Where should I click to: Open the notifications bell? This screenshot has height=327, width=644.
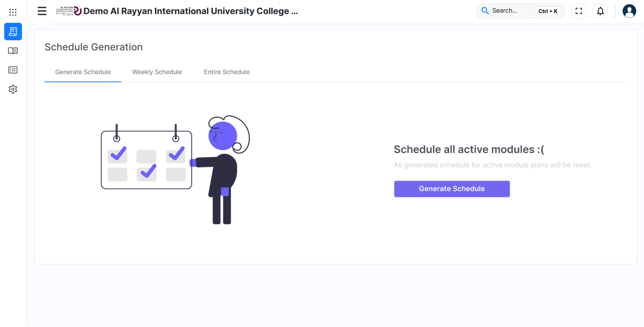[x=600, y=11]
